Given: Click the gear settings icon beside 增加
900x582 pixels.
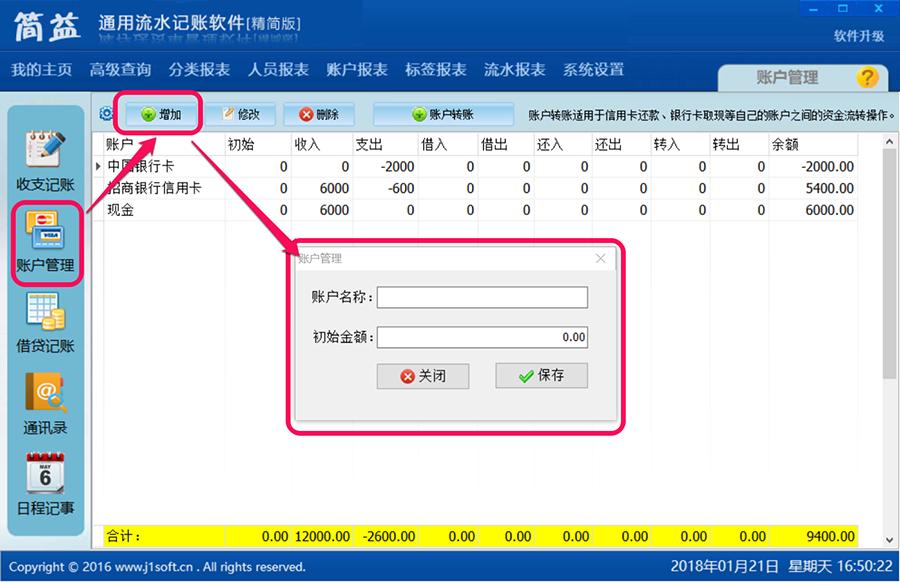Looking at the screenshot, I should tap(106, 114).
